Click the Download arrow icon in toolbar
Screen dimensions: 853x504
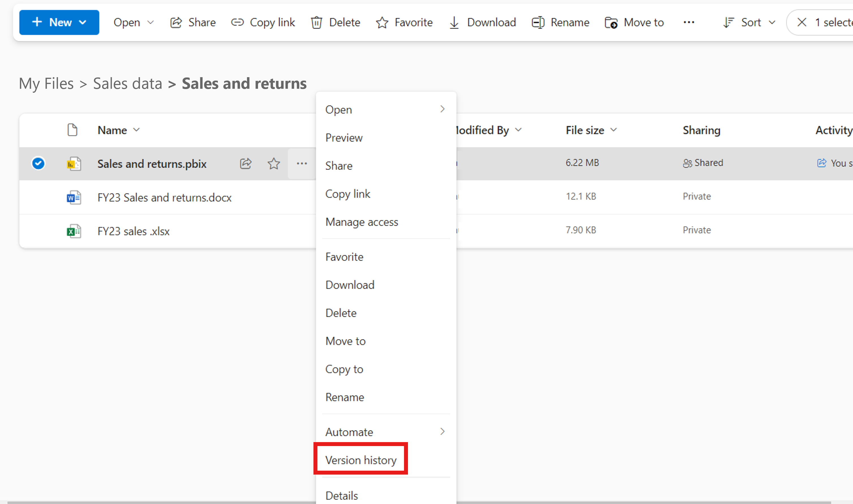tap(454, 22)
